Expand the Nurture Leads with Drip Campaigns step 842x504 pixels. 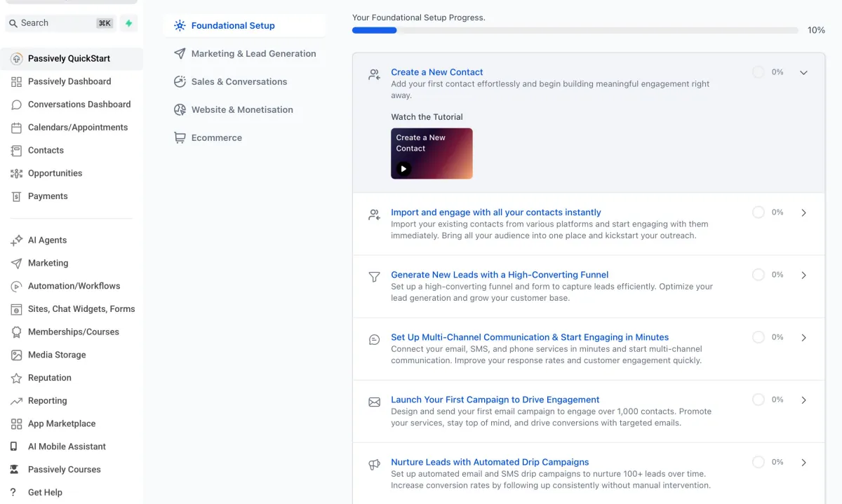click(x=803, y=462)
